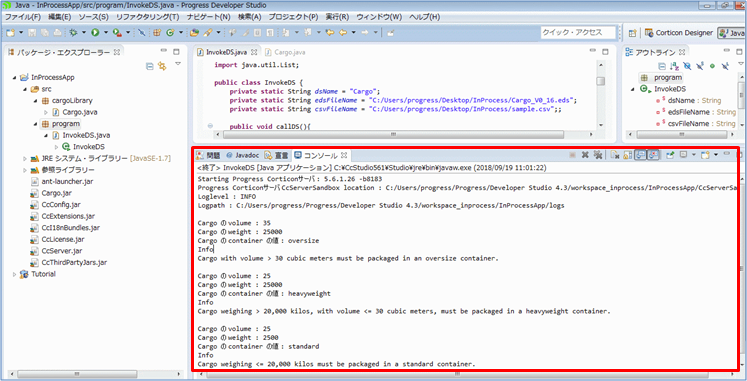Open the 編集(E) menu
747x381 pixels.
click(60, 17)
